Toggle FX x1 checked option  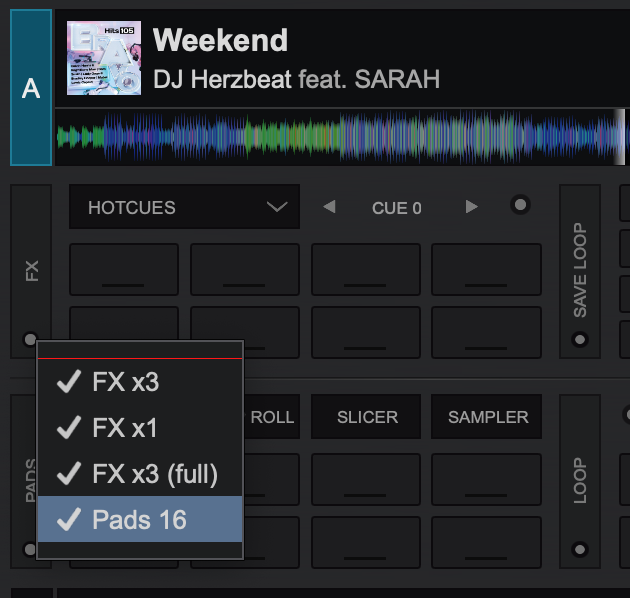[x=139, y=428]
